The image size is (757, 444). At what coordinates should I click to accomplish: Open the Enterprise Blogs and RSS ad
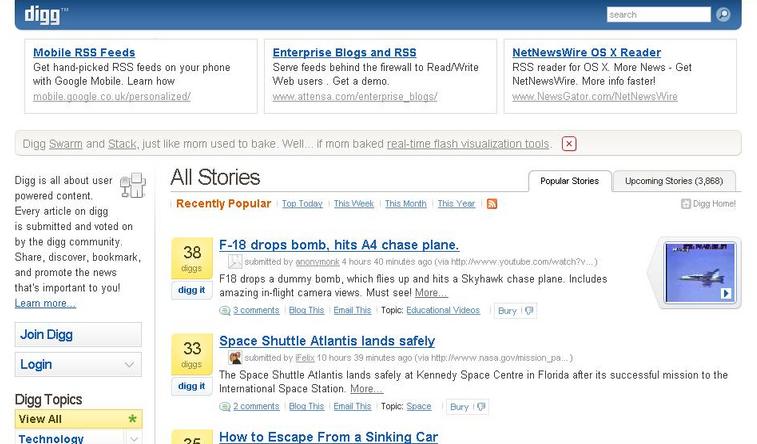[x=344, y=52]
